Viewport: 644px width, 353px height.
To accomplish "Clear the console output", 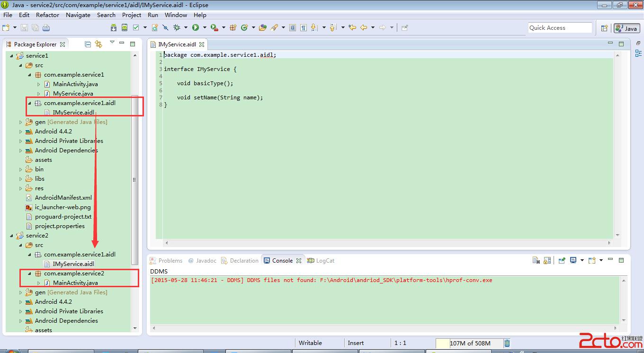I will coord(536,260).
